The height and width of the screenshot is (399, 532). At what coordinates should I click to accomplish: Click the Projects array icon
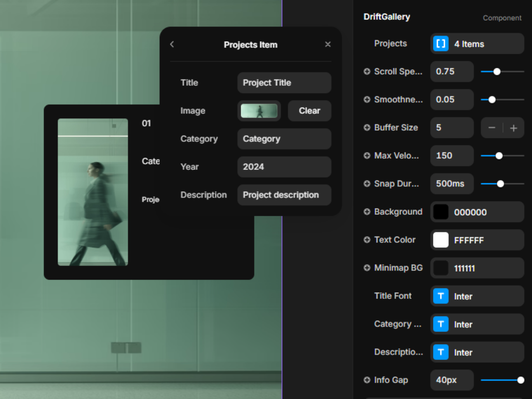[441, 44]
